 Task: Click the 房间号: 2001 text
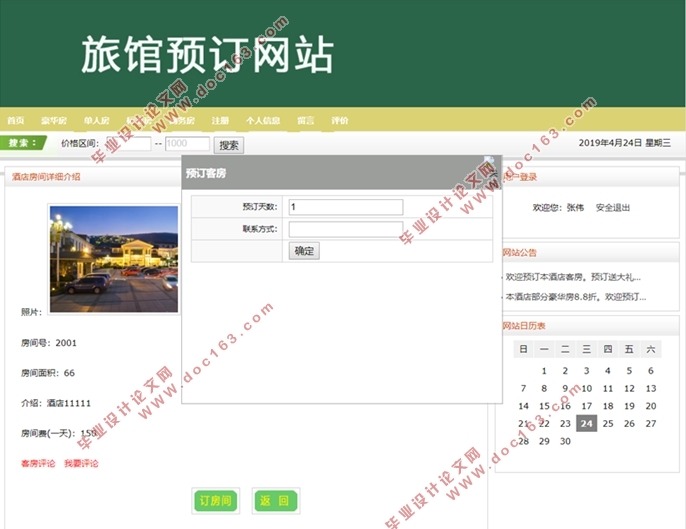pos(49,343)
